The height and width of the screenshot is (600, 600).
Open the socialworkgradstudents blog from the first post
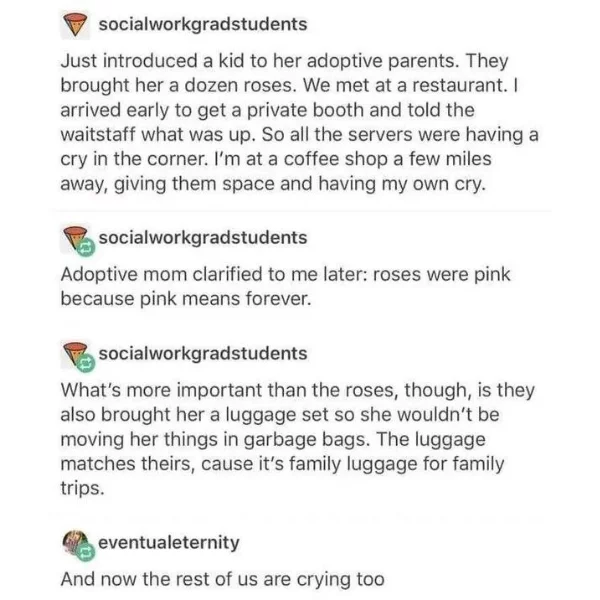click(x=203, y=24)
